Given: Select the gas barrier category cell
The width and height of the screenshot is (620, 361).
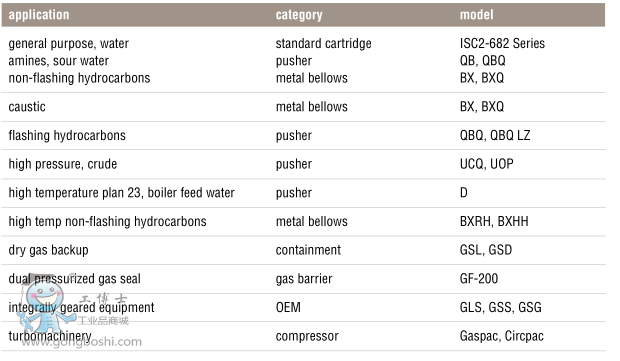Looking at the screenshot, I should (x=304, y=279).
